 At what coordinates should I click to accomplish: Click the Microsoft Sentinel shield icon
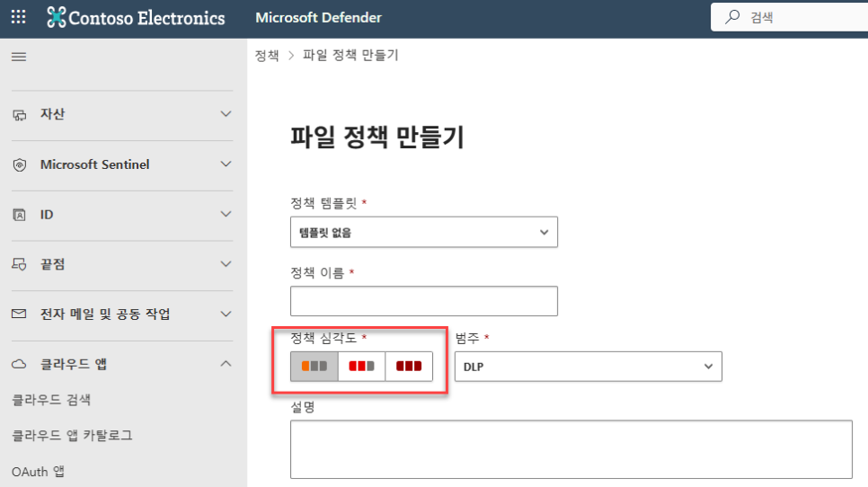[20, 165]
